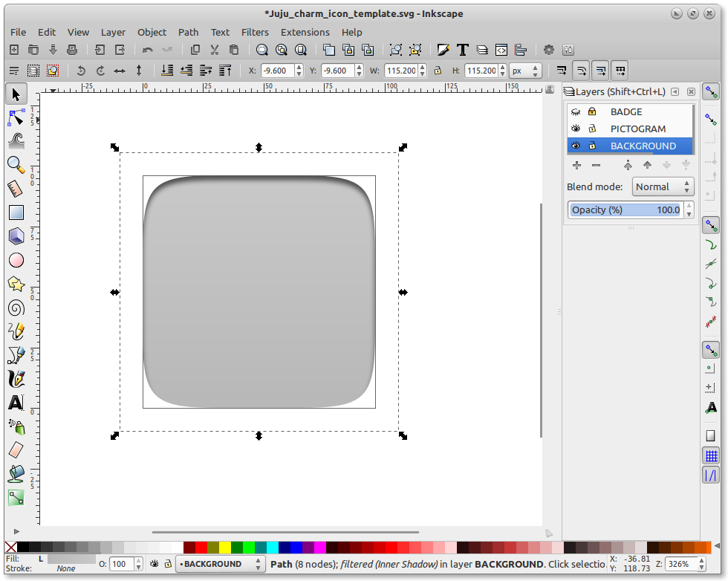
Task: Open the current layer BACKGROUND selector
Action: (220, 564)
